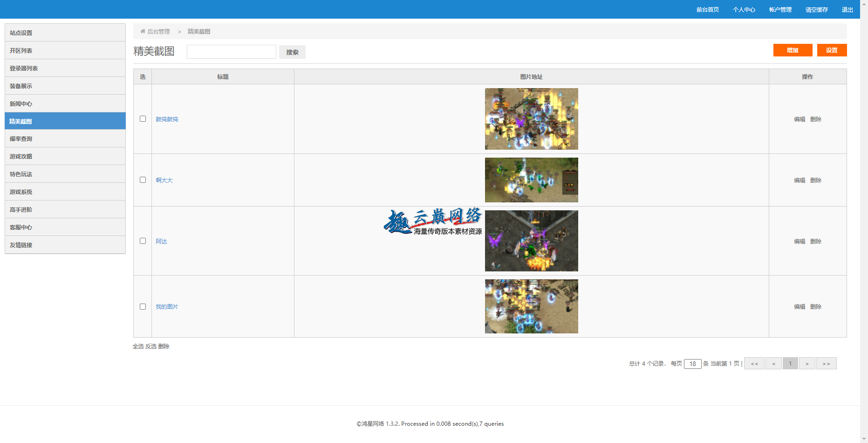This screenshot has height=443, width=868.
Task: Open the 鼓捣鼓捣 title link
Action: (x=167, y=119)
